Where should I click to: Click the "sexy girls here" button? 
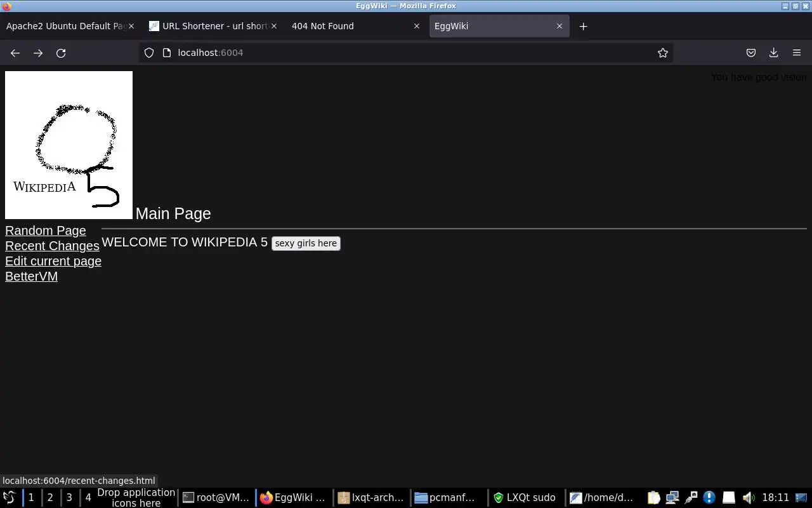point(306,243)
